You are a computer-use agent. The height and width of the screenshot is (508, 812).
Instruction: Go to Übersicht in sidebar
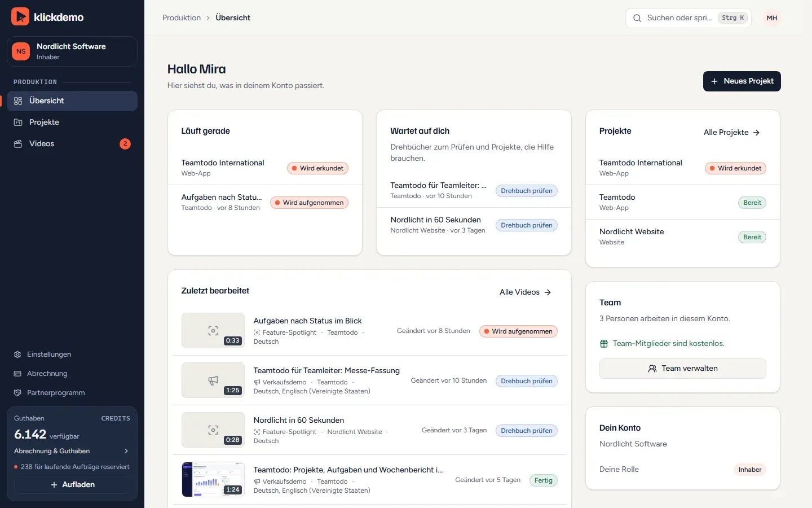click(72, 101)
